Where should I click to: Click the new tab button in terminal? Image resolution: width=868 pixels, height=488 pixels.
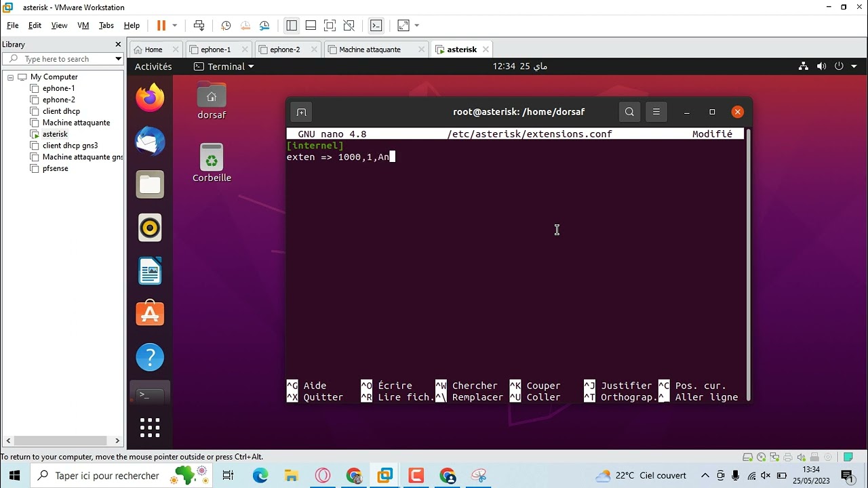[x=302, y=112]
